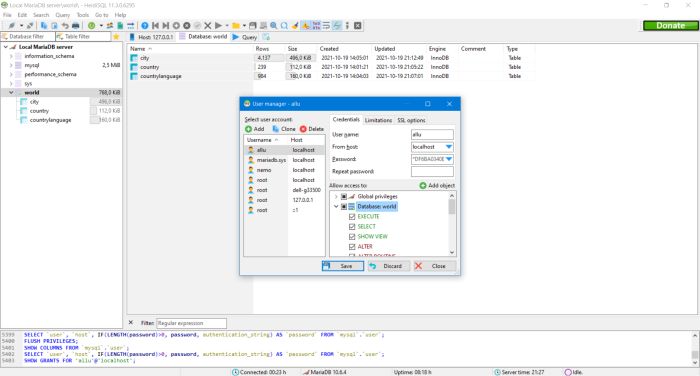Image resolution: width=700 pixels, height=376 pixels.
Task: Click the star favorites icon near filters
Action: [x=116, y=37]
